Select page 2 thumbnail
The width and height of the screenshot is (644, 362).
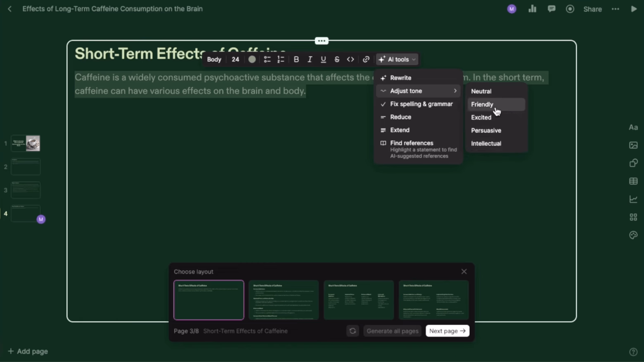(x=26, y=167)
